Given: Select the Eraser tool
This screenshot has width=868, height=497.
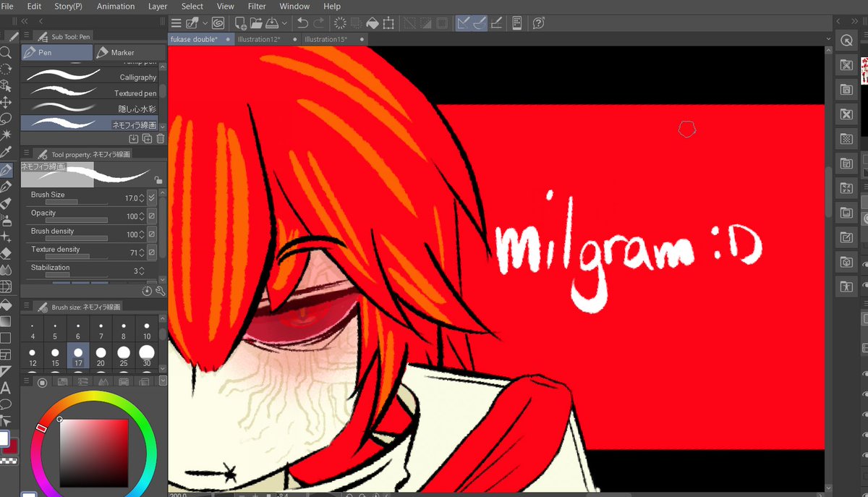Looking at the screenshot, I should point(6,253).
